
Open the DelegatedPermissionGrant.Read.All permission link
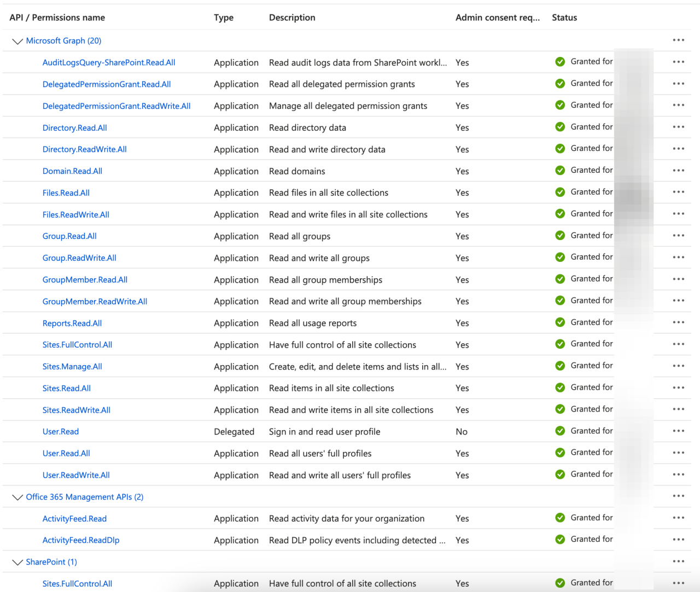(x=107, y=84)
